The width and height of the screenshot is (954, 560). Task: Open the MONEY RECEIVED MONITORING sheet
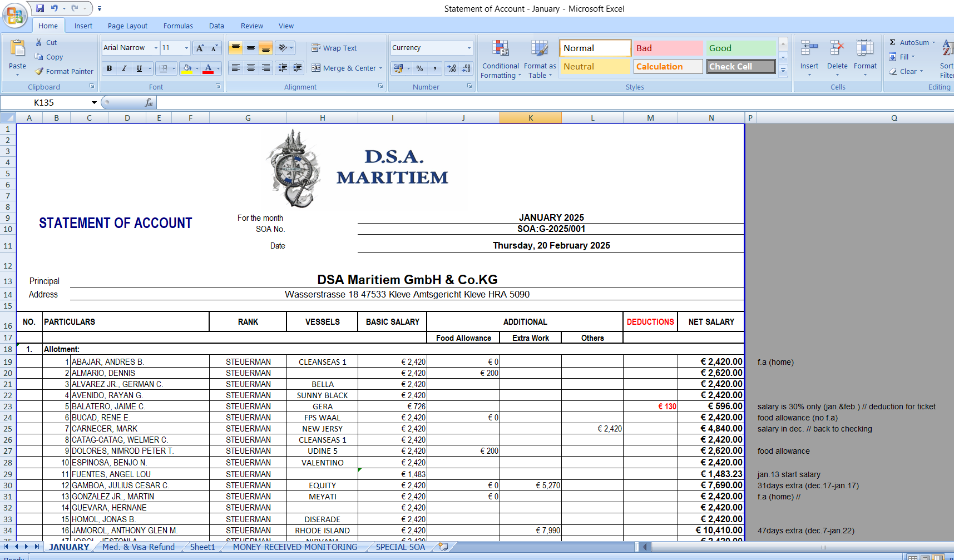pyautogui.click(x=295, y=547)
